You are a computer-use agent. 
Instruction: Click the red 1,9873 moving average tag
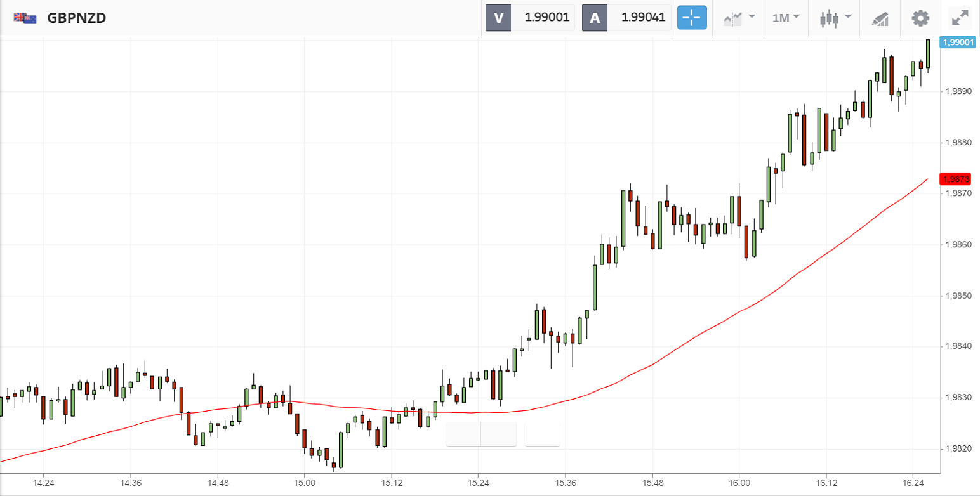958,179
